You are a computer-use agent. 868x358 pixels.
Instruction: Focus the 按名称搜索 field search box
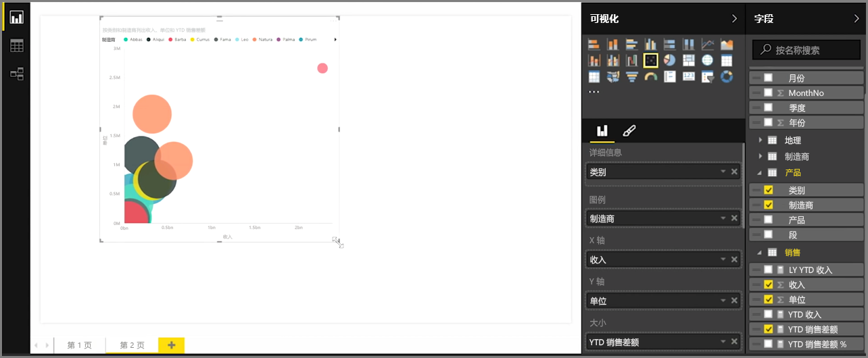coord(806,49)
